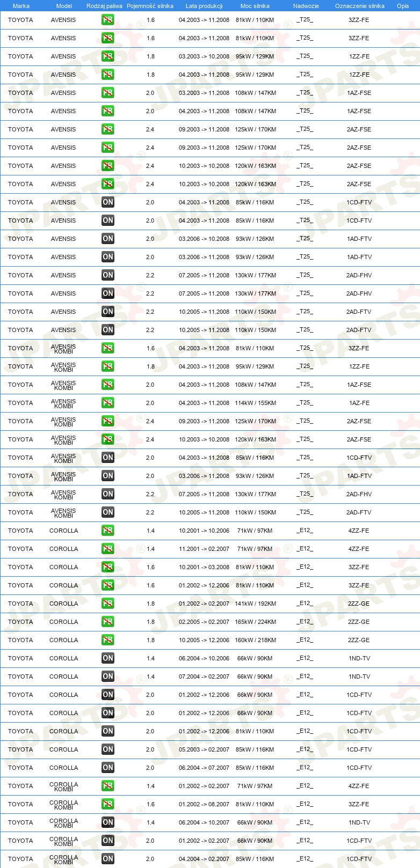Select power value 160kW / 218KM
Image resolution: width=420 pixels, height=868 pixels.
coord(256,640)
